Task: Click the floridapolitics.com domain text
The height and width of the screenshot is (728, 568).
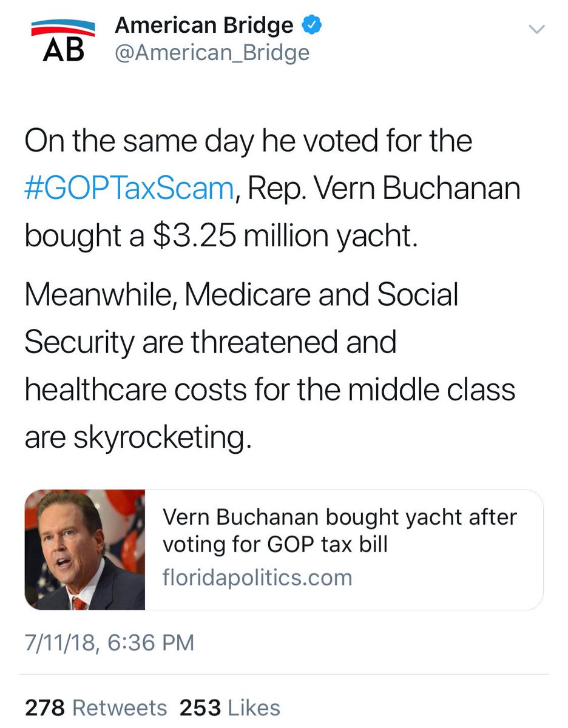Action: (x=257, y=577)
